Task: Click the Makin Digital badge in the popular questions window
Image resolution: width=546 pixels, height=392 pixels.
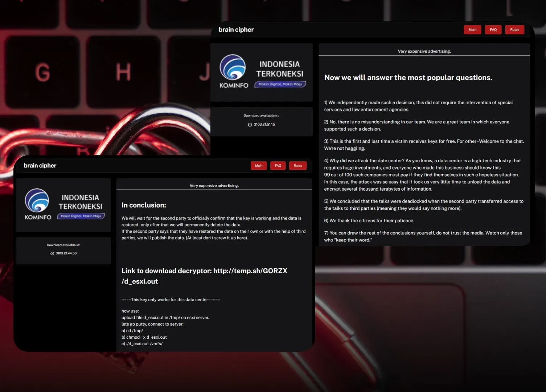Action: click(x=280, y=84)
